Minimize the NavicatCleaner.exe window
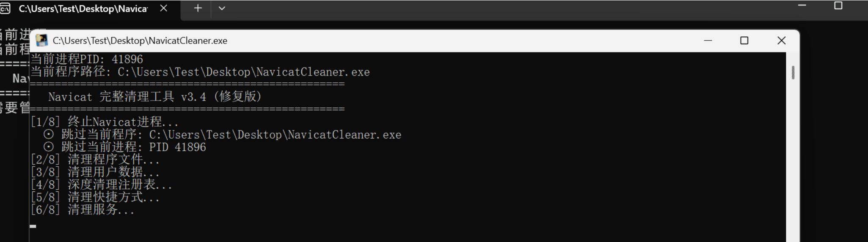The height and width of the screenshot is (242, 868). pos(708,41)
